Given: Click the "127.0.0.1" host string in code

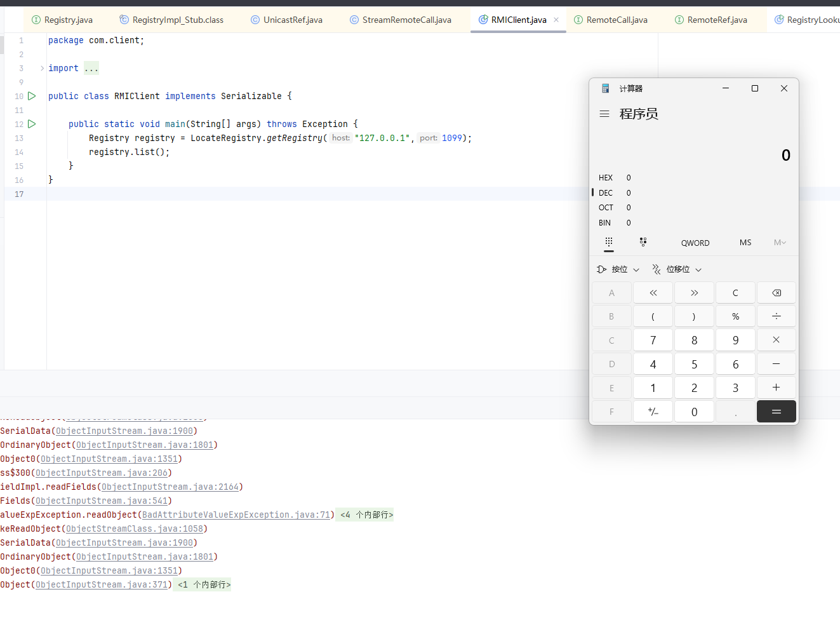Looking at the screenshot, I should pyautogui.click(x=382, y=138).
